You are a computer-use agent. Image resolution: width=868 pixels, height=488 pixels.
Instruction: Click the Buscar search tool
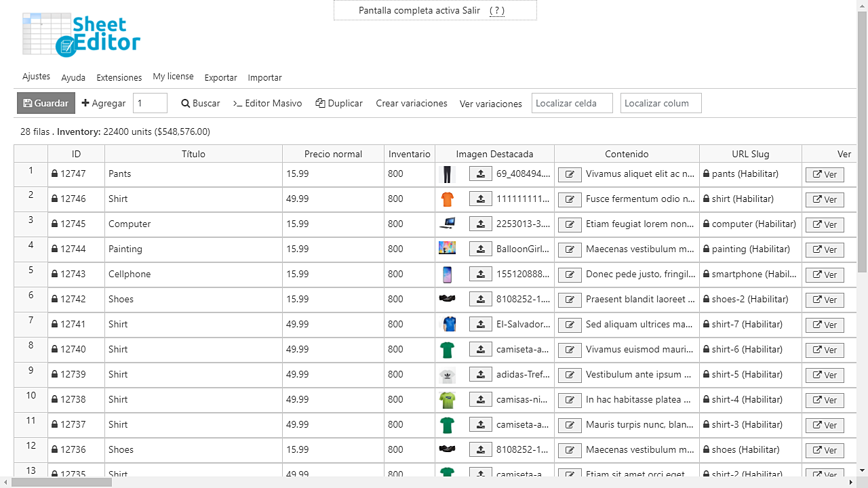(x=201, y=103)
